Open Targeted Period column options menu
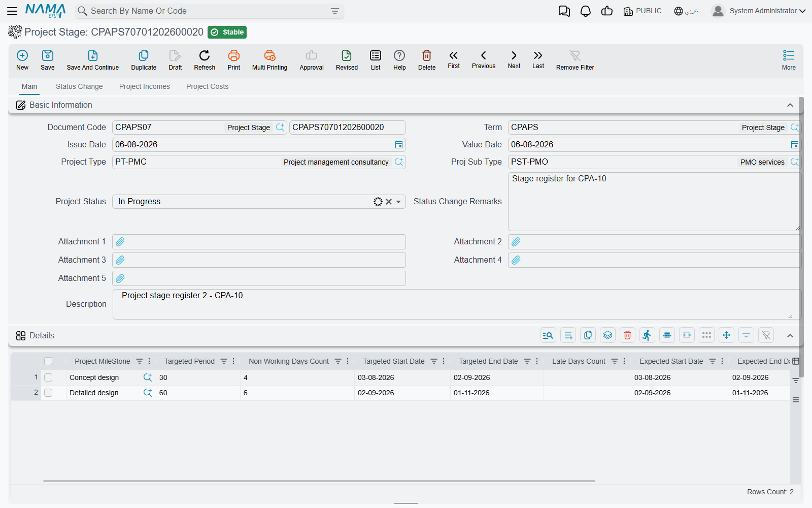This screenshot has width=812, height=508. pos(233,361)
